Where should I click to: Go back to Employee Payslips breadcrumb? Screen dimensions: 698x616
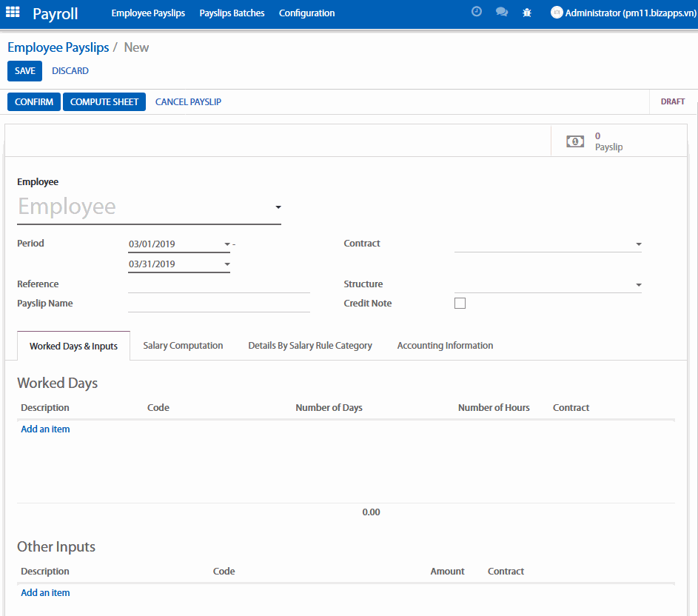pyautogui.click(x=58, y=47)
